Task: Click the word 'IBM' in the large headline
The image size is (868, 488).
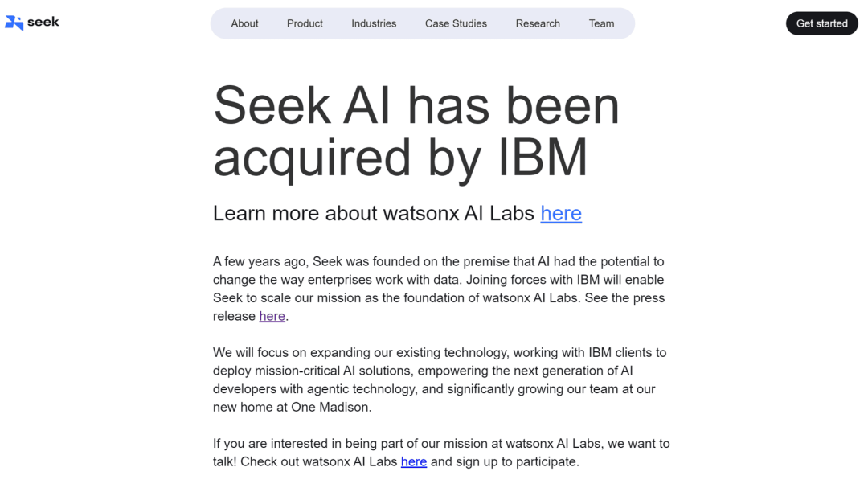Action: pyautogui.click(x=542, y=158)
